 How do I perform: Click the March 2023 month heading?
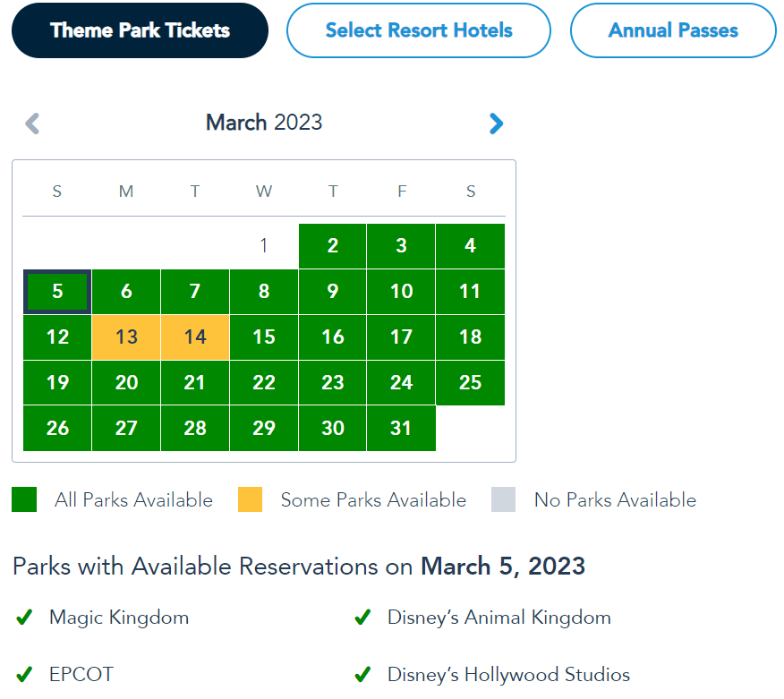coord(264,123)
